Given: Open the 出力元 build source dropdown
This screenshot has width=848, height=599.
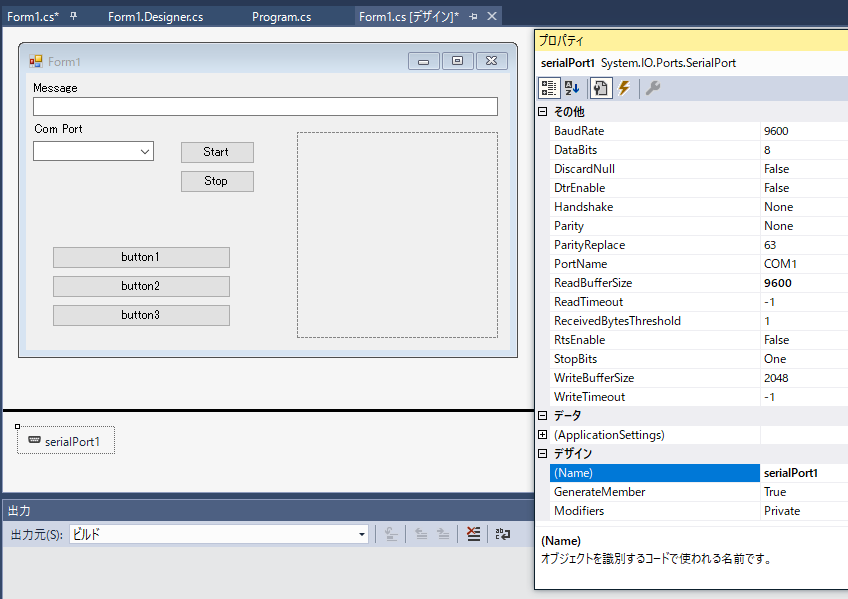Looking at the screenshot, I should click(x=362, y=534).
